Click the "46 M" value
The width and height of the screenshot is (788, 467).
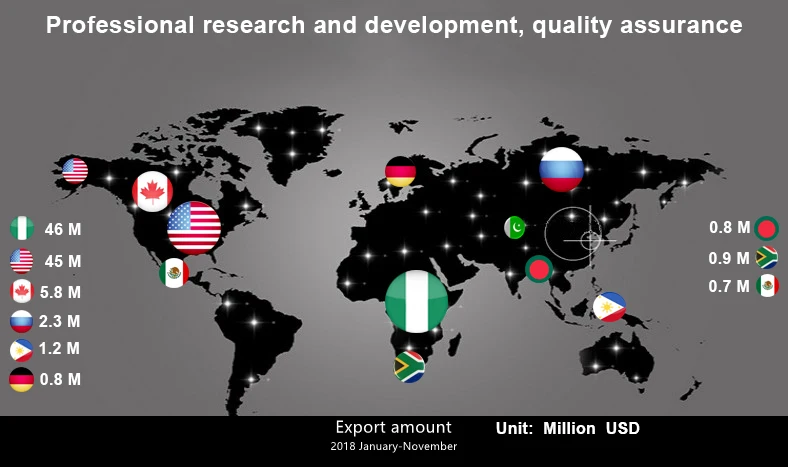pyautogui.click(x=63, y=230)
